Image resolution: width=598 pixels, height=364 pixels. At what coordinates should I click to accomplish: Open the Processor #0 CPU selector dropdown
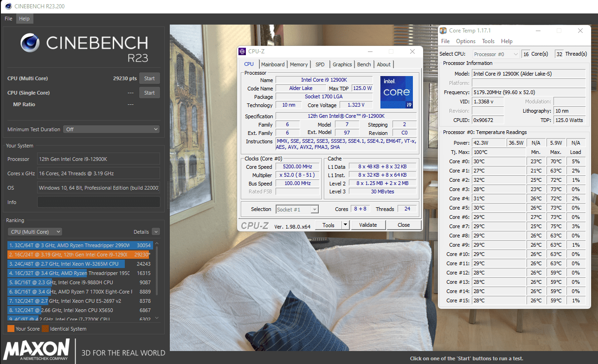[x=496, y=54]
